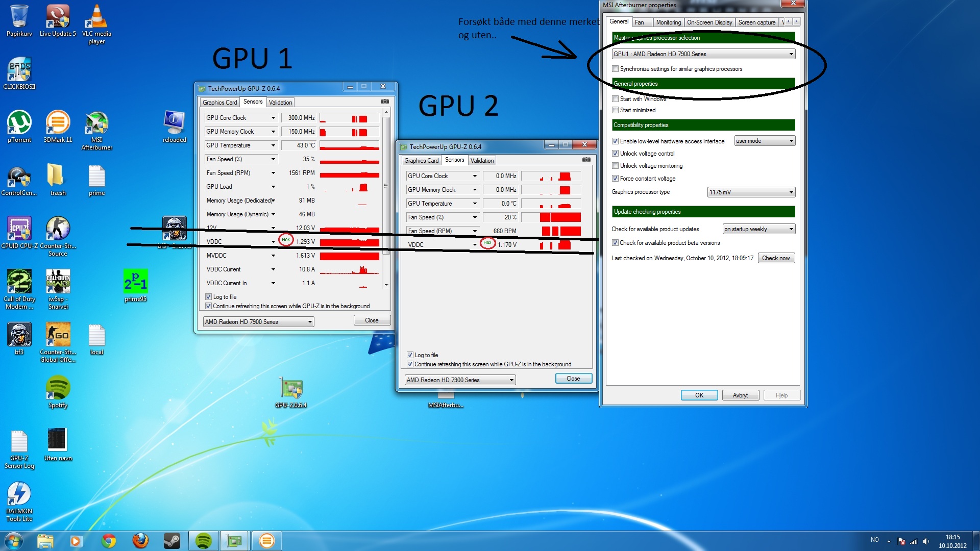The height and width of the screenshot is (551, 980).
Task: Open the 1175 mV processor type dropdown
Action: 751,192
